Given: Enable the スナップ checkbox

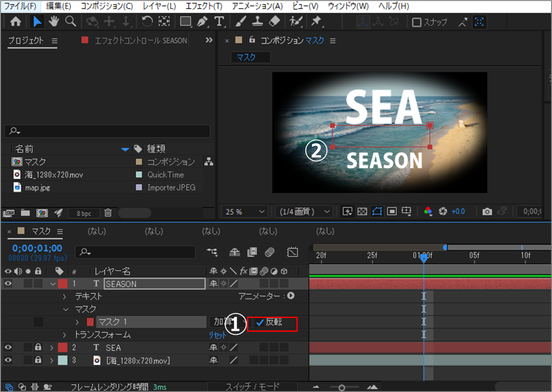Looking at the screenshot, I should point(416,22).
